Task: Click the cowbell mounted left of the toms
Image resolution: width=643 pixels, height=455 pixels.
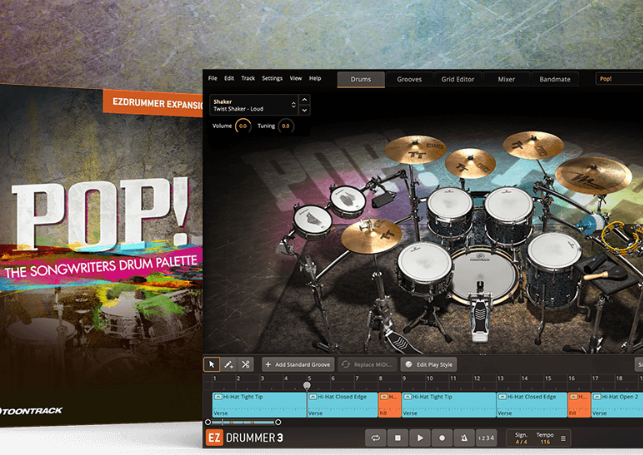Action: [382, 200]
